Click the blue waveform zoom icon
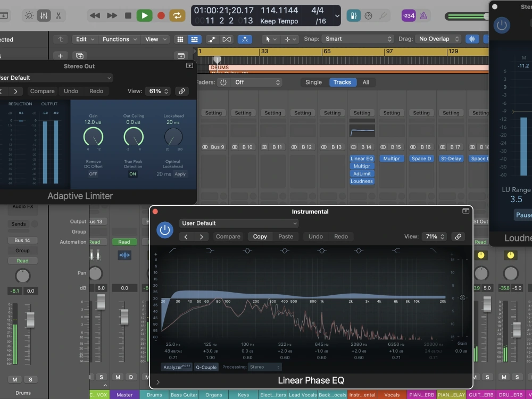The height and width of the screenshot is (399, 532). tap(472, 39)
